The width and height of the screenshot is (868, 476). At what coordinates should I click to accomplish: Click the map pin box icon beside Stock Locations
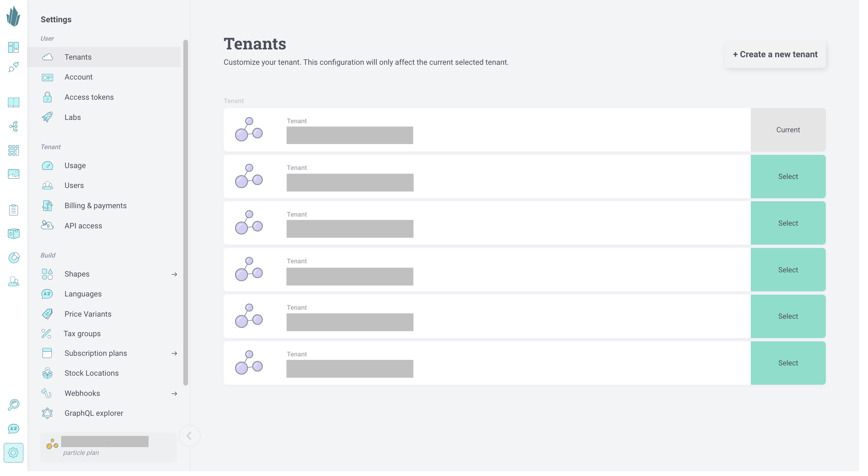47,373
